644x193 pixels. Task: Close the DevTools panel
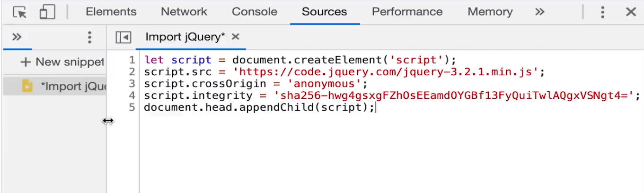pyautogui.click(x=631, y=12)
